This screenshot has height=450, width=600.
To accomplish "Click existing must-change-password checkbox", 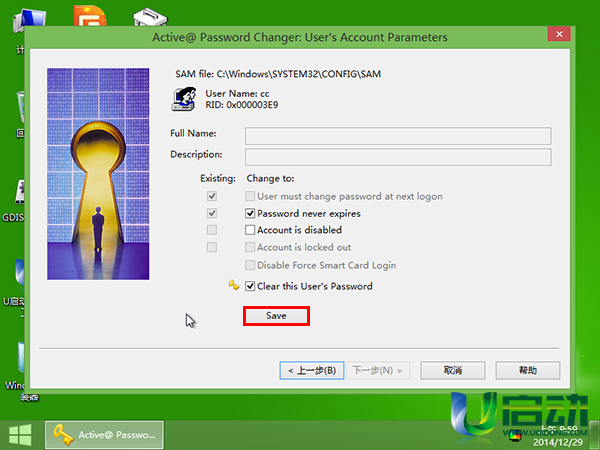I will coord(212,196).
